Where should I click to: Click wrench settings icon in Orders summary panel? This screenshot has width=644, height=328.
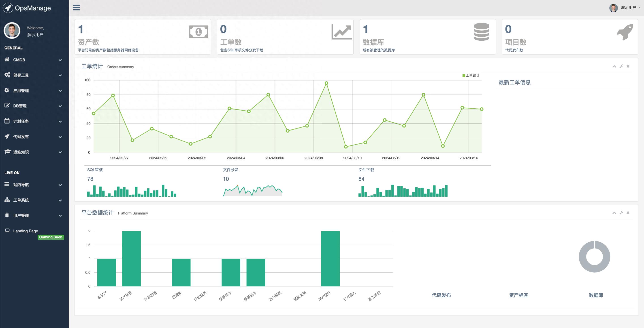coord(621,66)
